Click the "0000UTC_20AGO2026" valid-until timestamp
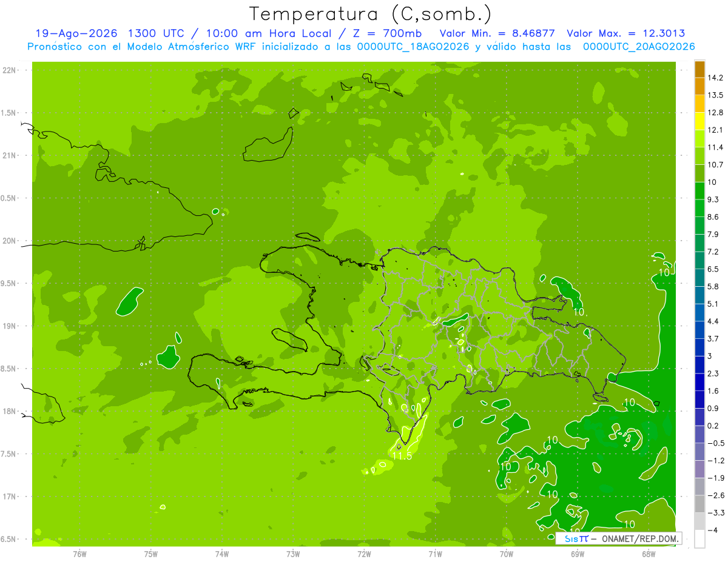Screen dimensions: 728x562 (639, 47)
